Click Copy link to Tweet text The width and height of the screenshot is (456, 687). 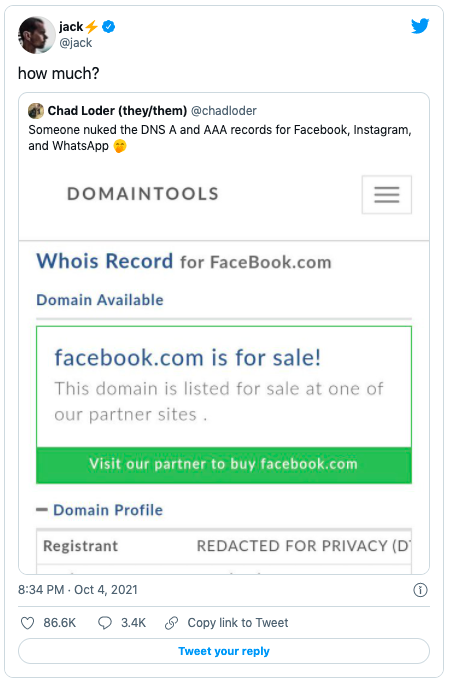pos(238,623)
